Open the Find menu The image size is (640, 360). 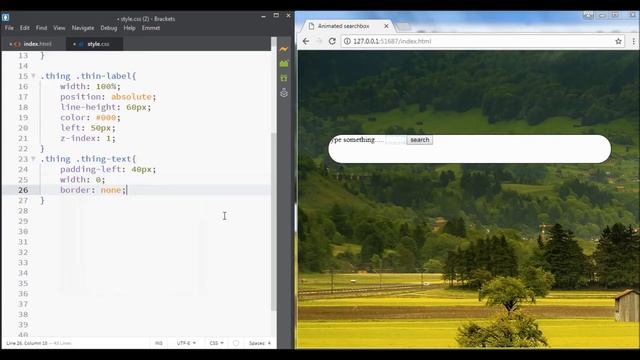click(x=41, y=28)
